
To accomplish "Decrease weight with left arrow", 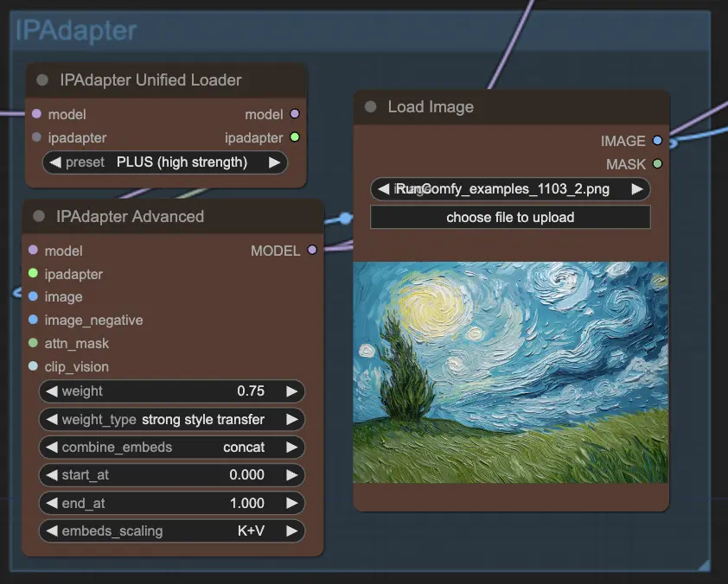I will [x=52, y=391].
